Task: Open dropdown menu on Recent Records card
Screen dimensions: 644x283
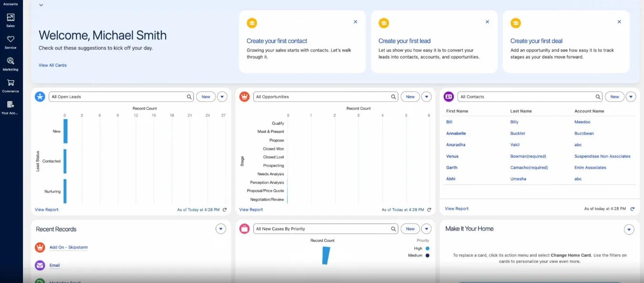Action: 220,229
